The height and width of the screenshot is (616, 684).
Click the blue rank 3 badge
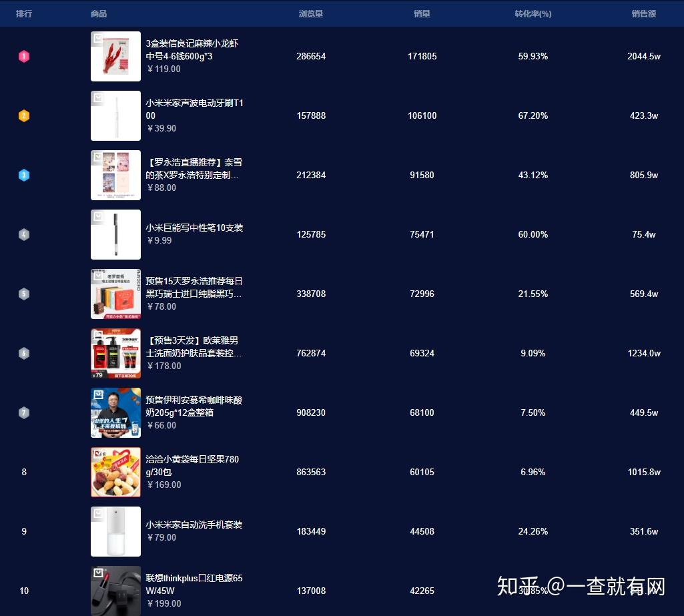click(24, 175)
